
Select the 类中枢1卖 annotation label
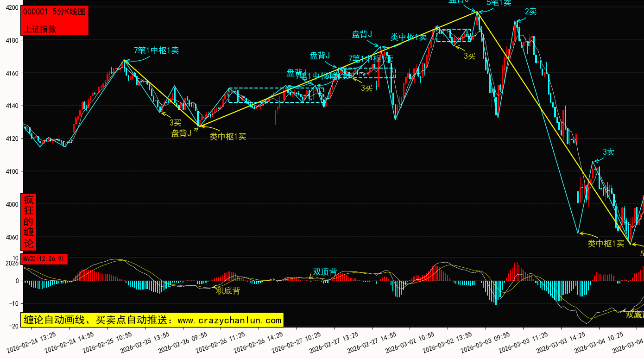pyautogui.click(x=408, y=38)
